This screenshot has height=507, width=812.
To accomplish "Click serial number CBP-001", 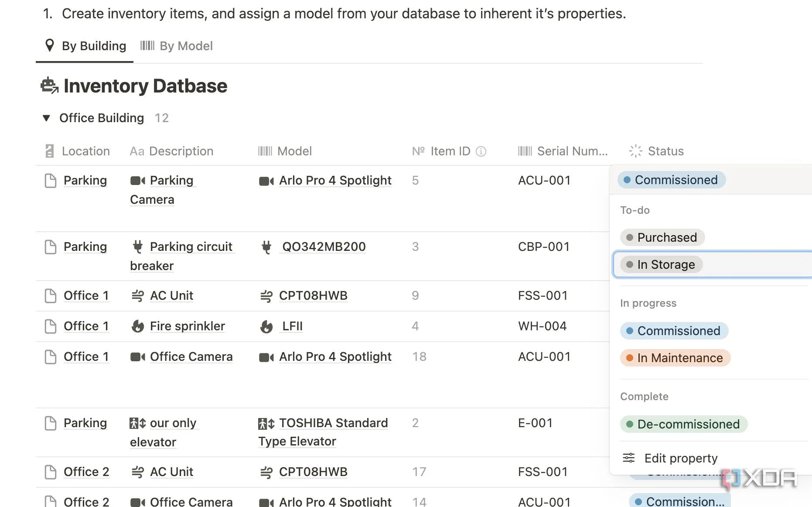I will coord(544,247).
